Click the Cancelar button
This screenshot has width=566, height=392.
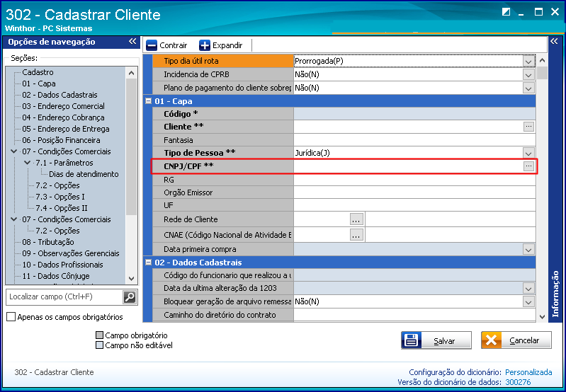point(516,340)
